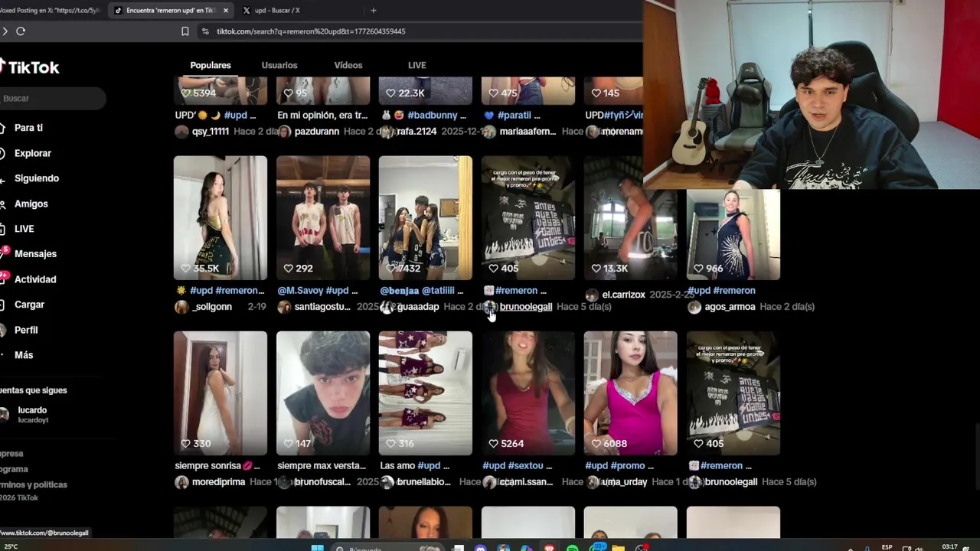Open username link 'brunellabio...'
This screenshot has height=551, width=980.
[x=424, y=482]
